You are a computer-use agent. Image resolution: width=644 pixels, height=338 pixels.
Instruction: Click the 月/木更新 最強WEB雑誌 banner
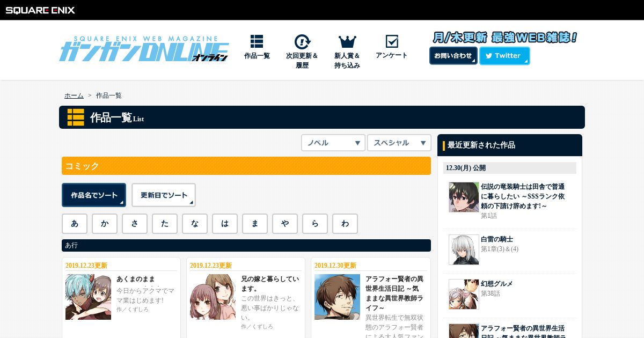(x=505, y=38)
